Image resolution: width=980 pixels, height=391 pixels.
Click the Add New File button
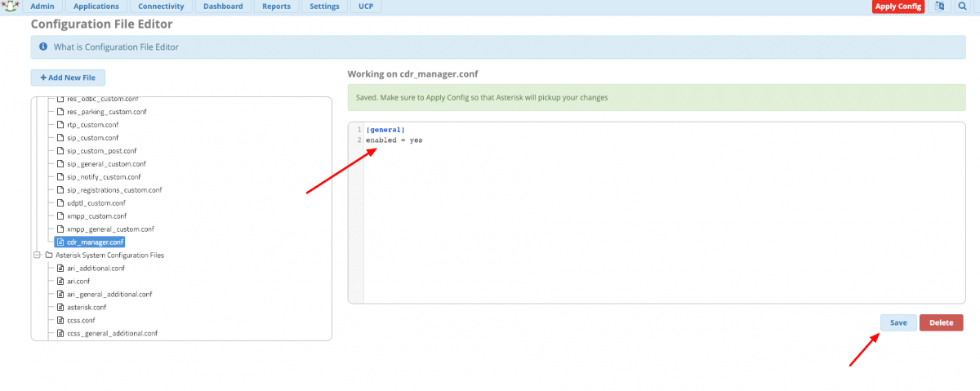[x=68, y=78]
